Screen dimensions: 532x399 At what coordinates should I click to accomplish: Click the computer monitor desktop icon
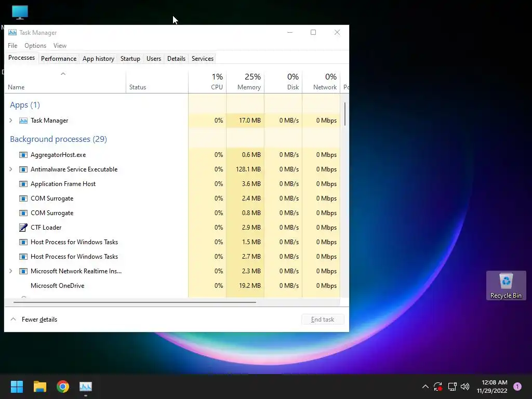(x=20, y=12)
